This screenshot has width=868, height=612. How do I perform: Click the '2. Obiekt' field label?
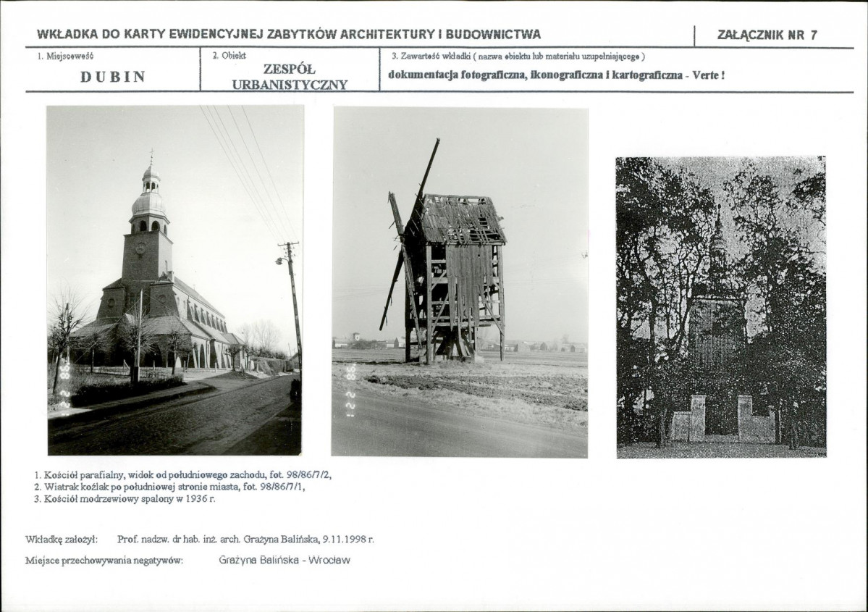(229, 55)
